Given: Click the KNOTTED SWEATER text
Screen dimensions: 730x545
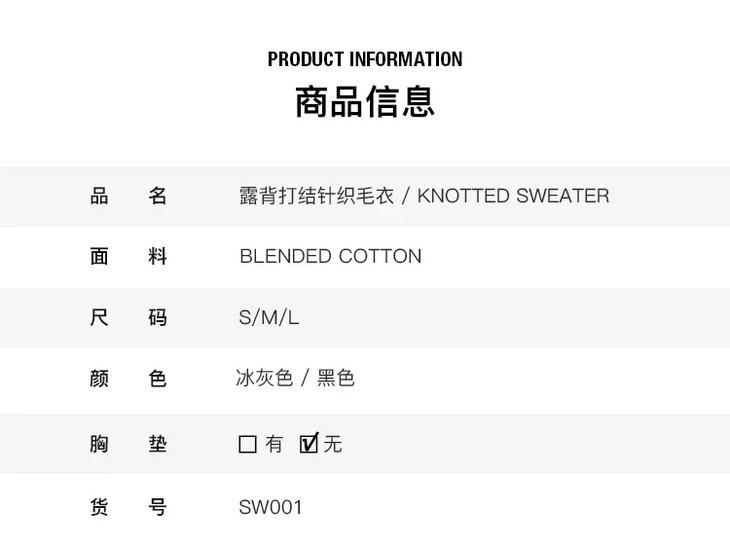Looking at the screenshot, I should 513,196.
